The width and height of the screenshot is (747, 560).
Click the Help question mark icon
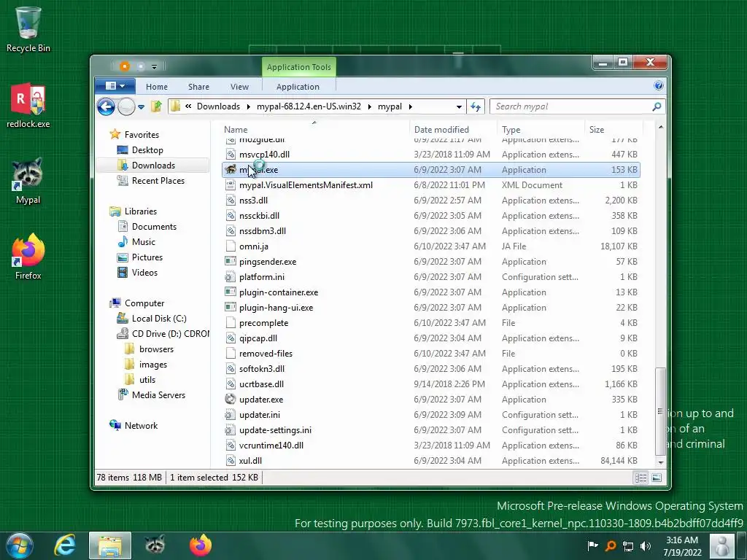coord(659,86)
